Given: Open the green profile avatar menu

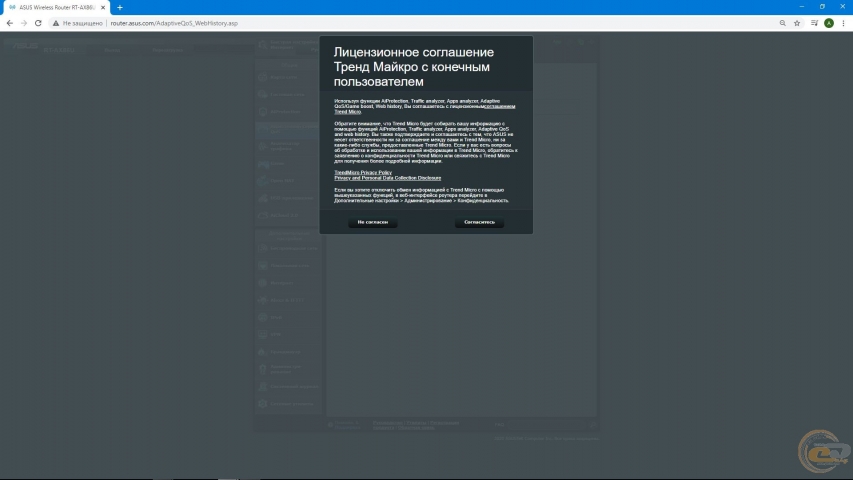Looking at the screenshot, I should point(829,23).
